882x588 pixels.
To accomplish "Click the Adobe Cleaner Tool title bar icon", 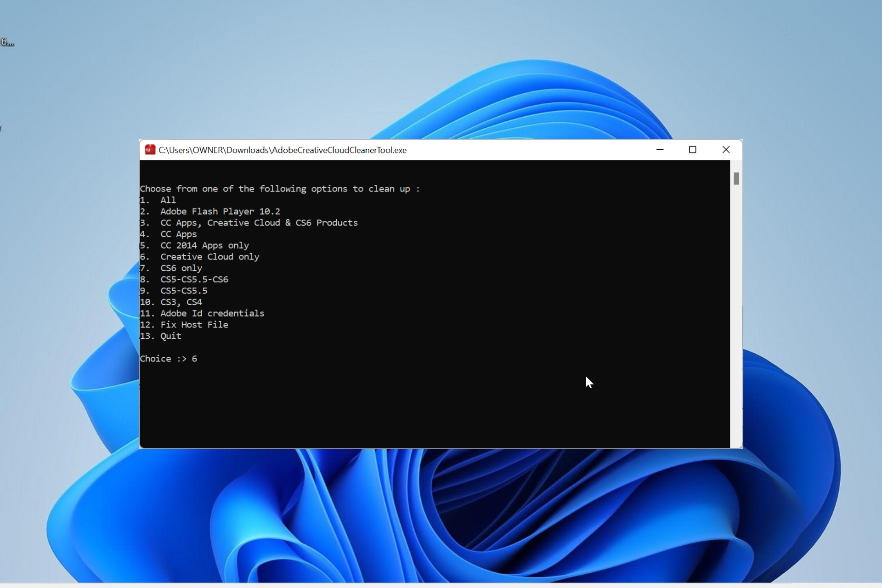I will click(x=150, y=150).
